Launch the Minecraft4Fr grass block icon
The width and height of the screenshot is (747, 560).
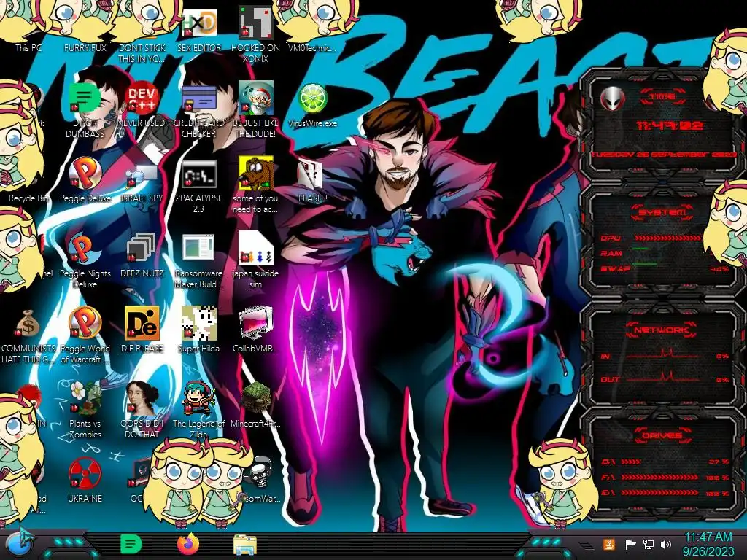[x=255, y=398]
